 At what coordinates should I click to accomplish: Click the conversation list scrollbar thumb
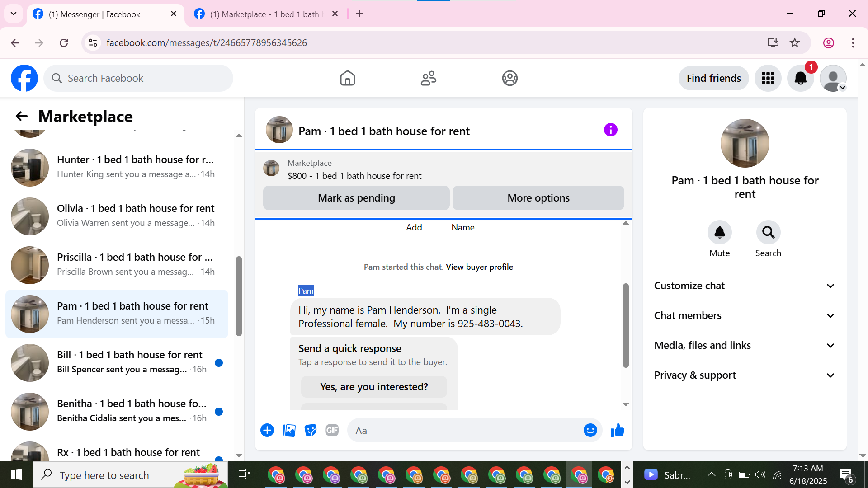click(x=239, y=296)
